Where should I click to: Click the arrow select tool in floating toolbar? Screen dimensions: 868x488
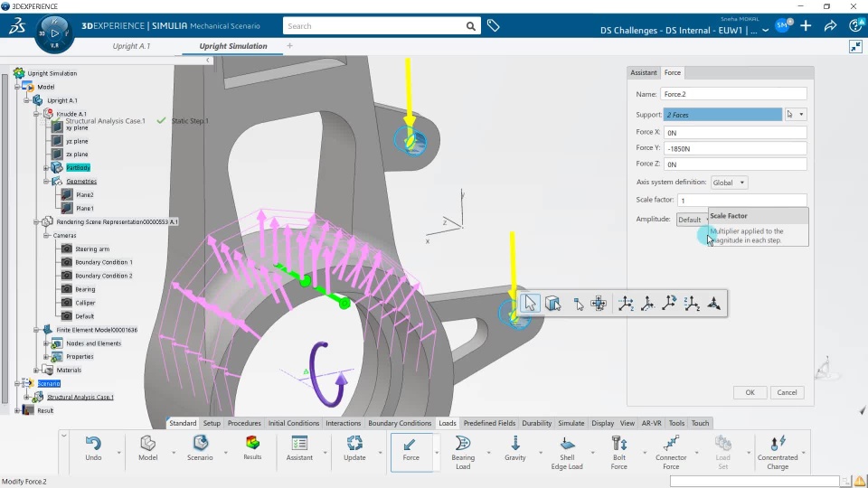point(530,304)
